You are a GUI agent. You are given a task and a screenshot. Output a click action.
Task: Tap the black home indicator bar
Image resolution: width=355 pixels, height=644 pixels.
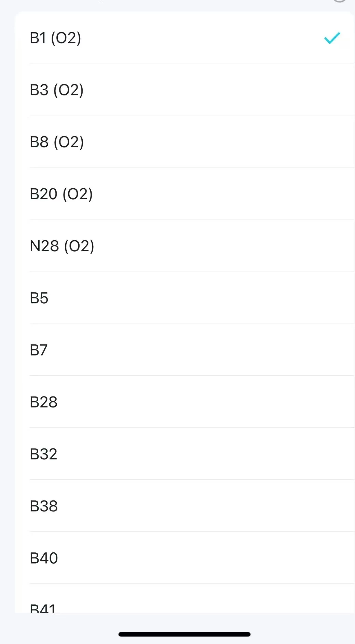[184, 634]
